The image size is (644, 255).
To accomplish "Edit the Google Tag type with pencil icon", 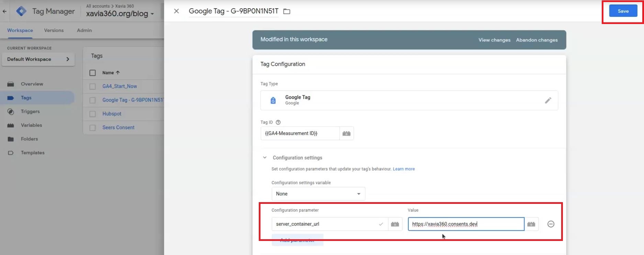I will (548, 100).
